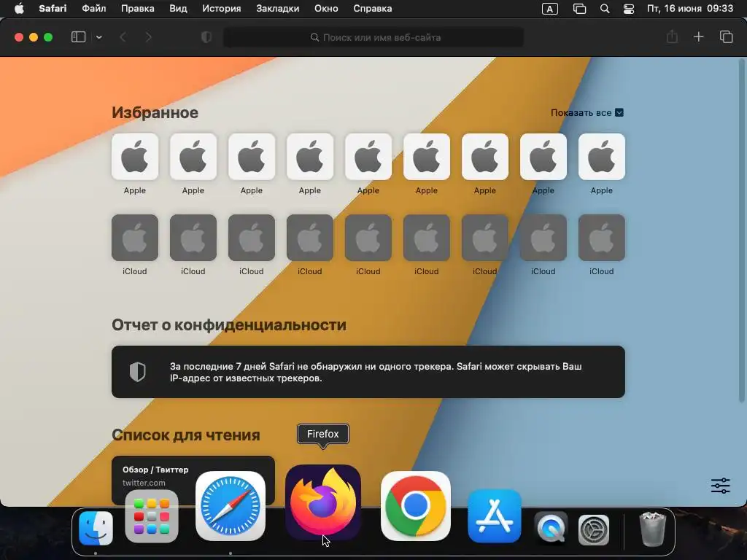This screenshot has width=747, height=560.
Task: Launch Firefox from the Dock
Action: pos(323,502)
